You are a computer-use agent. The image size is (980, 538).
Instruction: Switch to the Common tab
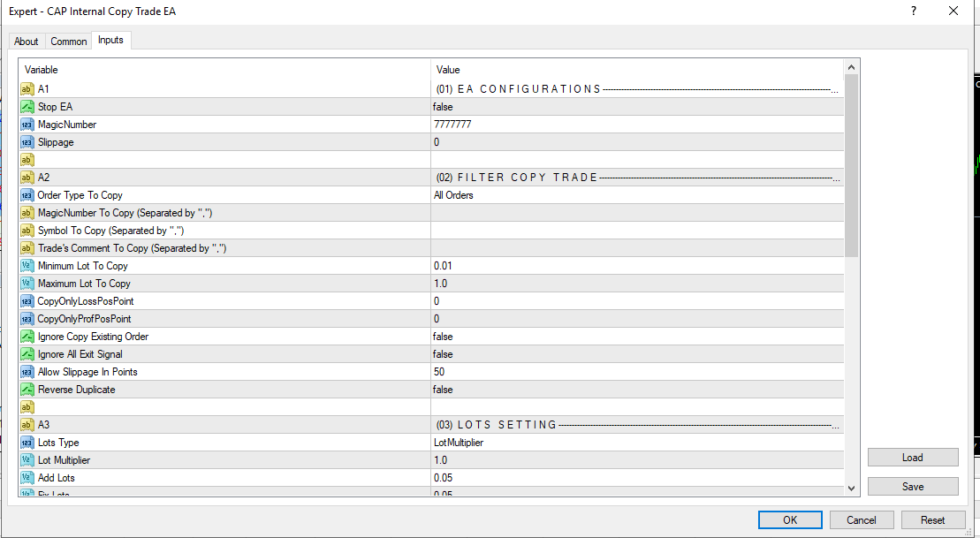68,42
